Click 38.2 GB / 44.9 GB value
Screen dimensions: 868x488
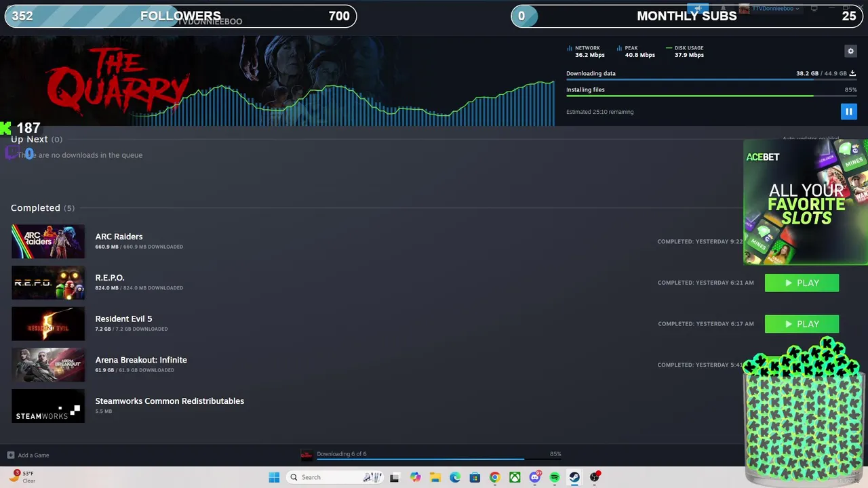[x=821, y=73]
